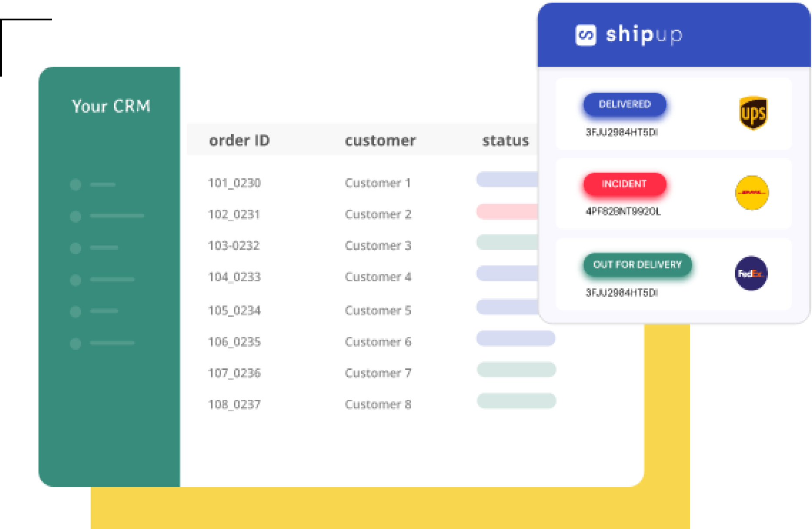The width and height of the screenshot is (812, 529).
Task: Sort by the customer column header
Action: (380, 141)
